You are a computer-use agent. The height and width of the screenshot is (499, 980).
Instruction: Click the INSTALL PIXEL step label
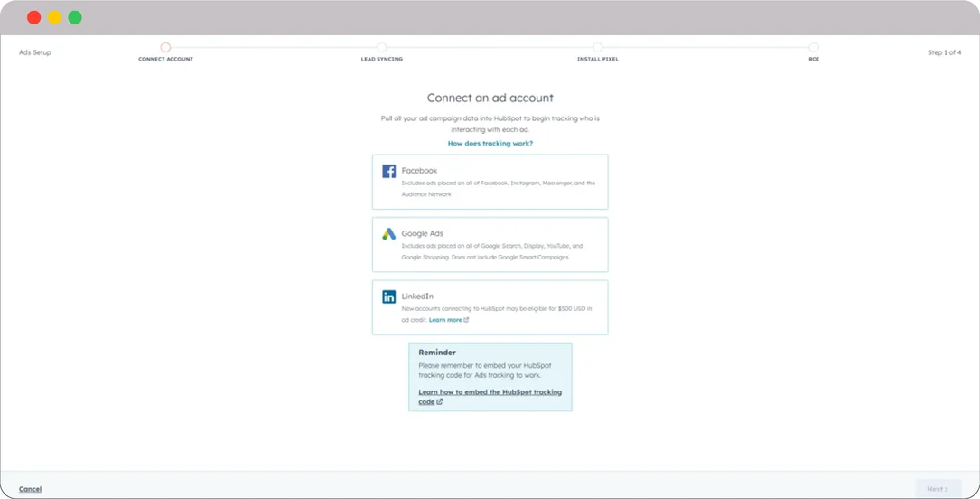tap(598, 60)
